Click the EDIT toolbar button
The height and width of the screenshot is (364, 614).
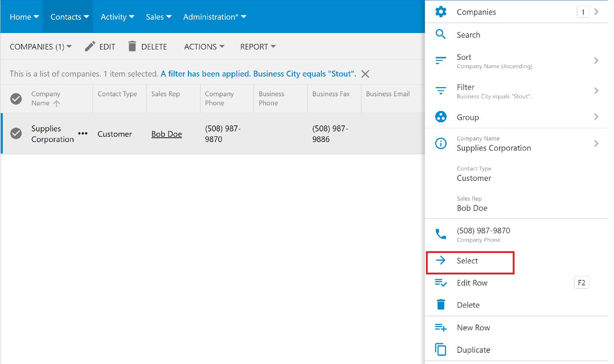pos(100,47)
